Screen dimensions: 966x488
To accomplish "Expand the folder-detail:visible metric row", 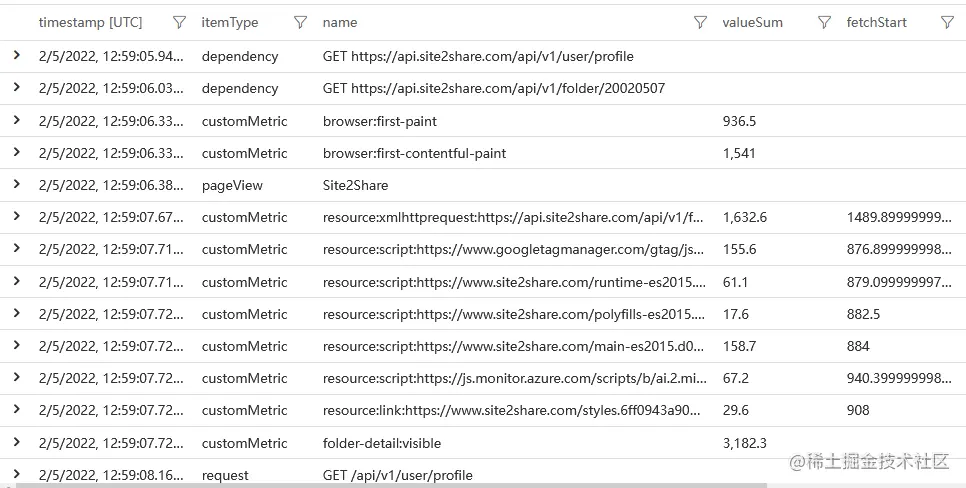I will point(17,442).
